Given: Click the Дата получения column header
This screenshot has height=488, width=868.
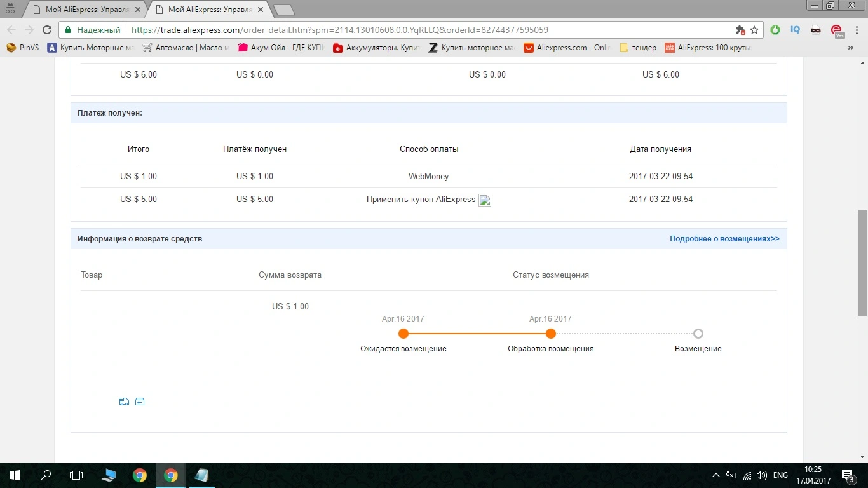Looking at the screenshot, I should [x=661, y=149].
